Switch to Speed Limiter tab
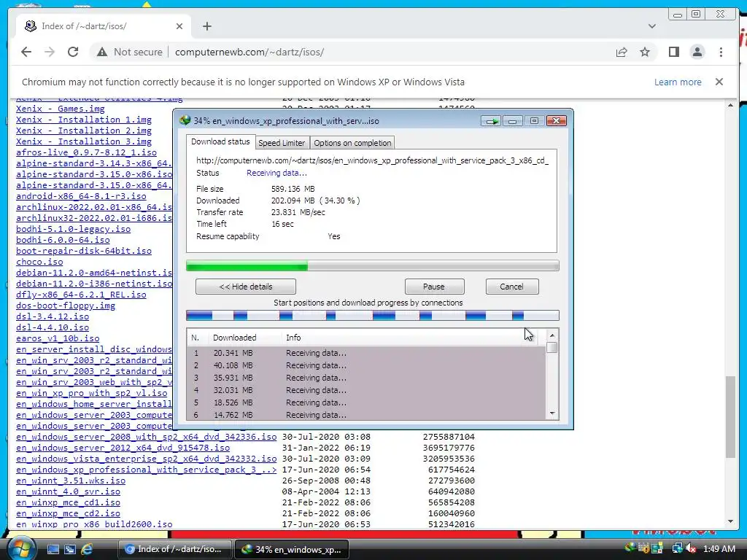The width and height of the screenshot is (747, 560). click(x=282, y=143)
